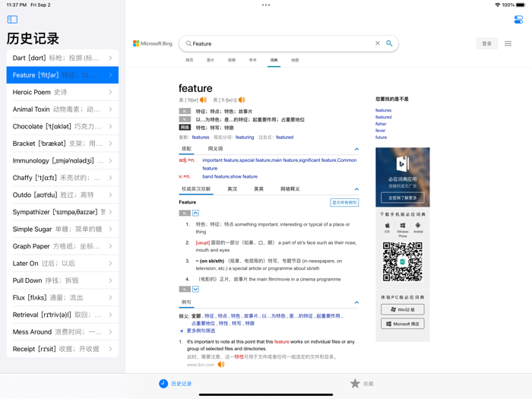Open the Graph Paper history entry
Screen dimensions: 532x399
(x=62, y=246)
